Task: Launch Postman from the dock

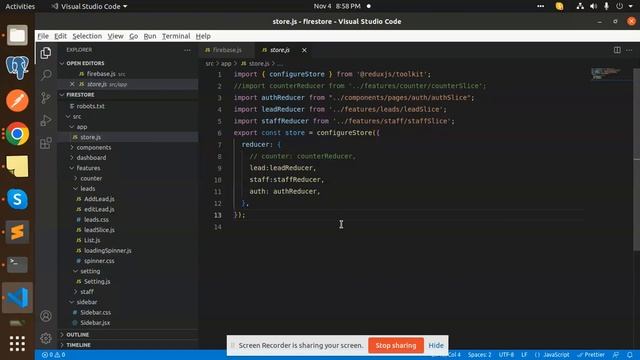Action: [x=17, y=100]
